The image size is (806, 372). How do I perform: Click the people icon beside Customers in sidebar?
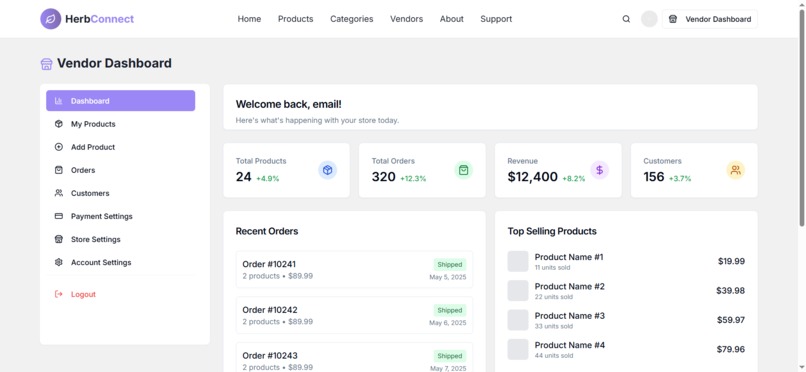[59, 193]
